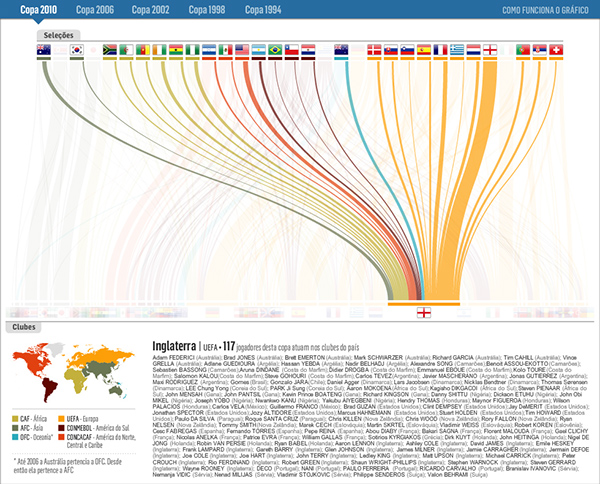Click the New Zealand flag above the cyan bar
The image size is (600, 484).
tap(341, 50)
